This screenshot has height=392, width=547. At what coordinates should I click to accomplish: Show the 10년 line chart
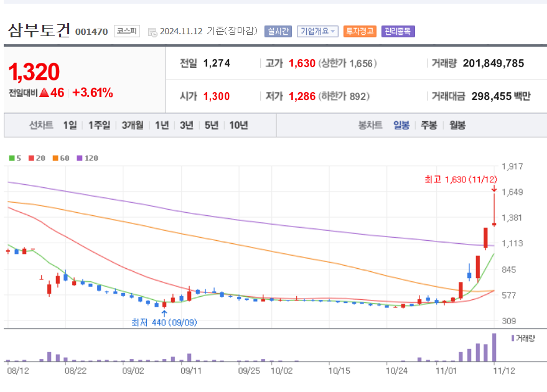click(x=238, y=125)
